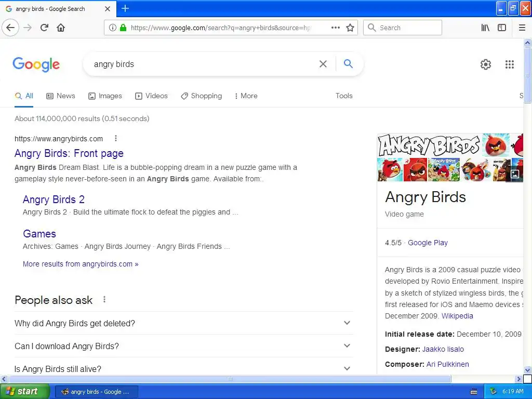This screenshot has height=399, width=532.
Task: Open the Firefox Library icon
Action: point(485,28)
